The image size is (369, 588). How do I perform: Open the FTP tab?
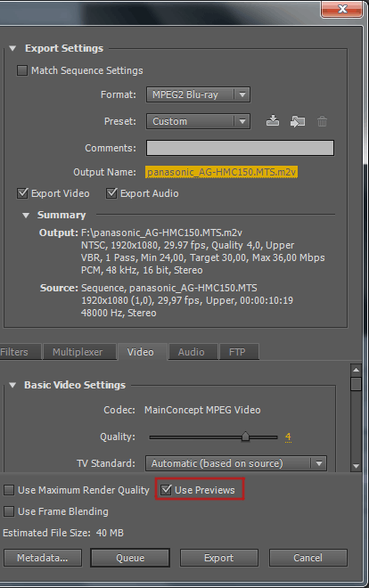click(237, 352)
